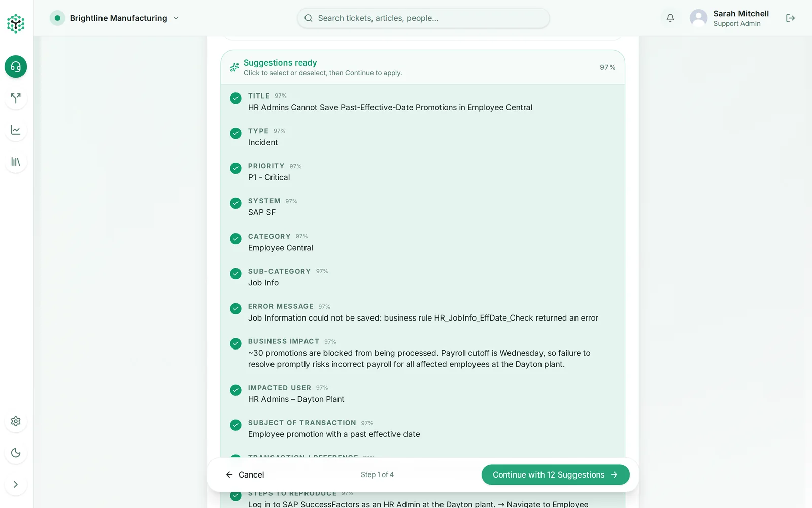The image size is (812, 508).
Task: Click the 'Employee Central' category value
Action: click(x=281, y=248)
